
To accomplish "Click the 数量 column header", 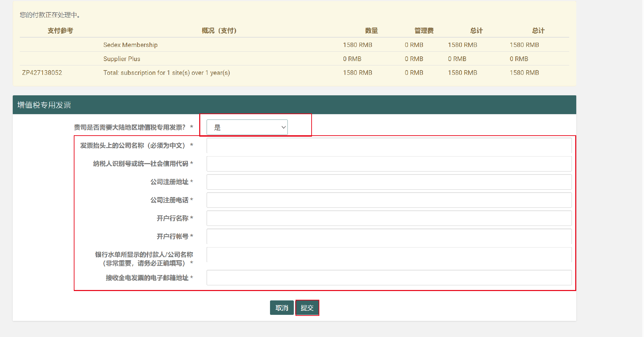I will [x=371, y=31].
